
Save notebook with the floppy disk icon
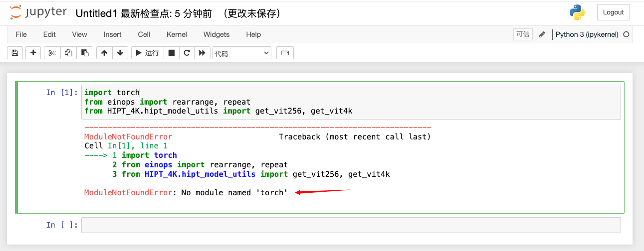pyautogui.click(x=14, y=53)
